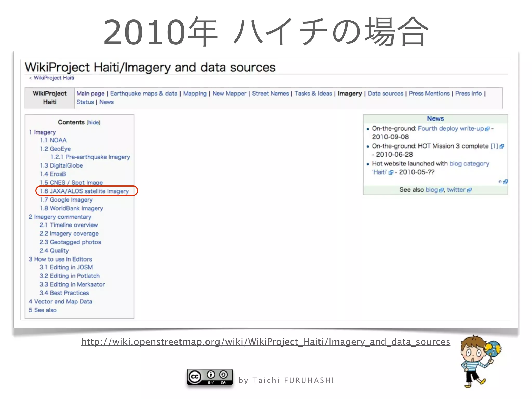532x399 pixels.
Task: Open the blog link in See also
Action: pyautogui.click(x=431, y=190)
